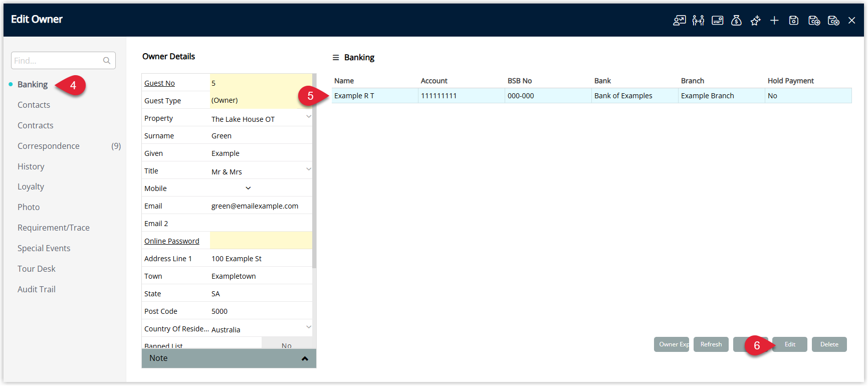Click the empty Email 2 field
Image resolution: width=868 pixels, height=386 pixels.
[x=261, y=224]
